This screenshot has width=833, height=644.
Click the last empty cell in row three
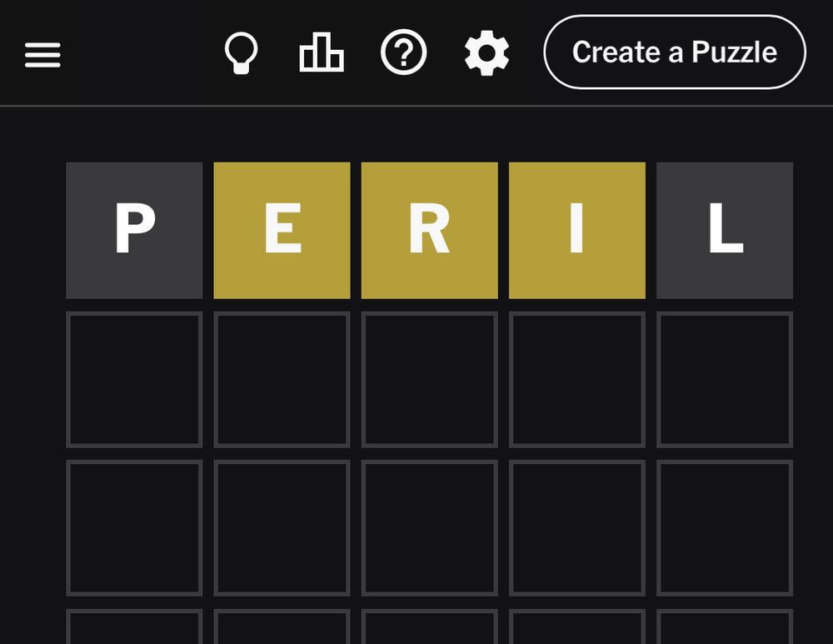click(x=724, y=525)
